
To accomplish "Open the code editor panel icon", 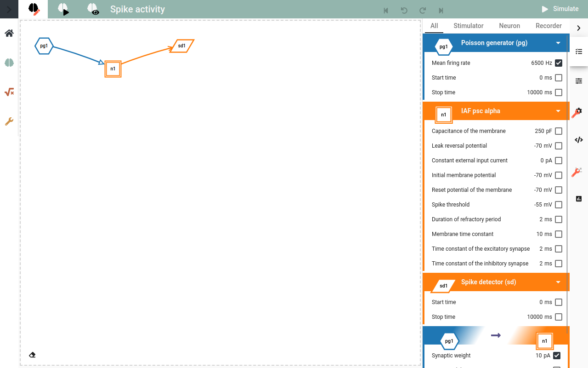I will [x=579, y=140].
